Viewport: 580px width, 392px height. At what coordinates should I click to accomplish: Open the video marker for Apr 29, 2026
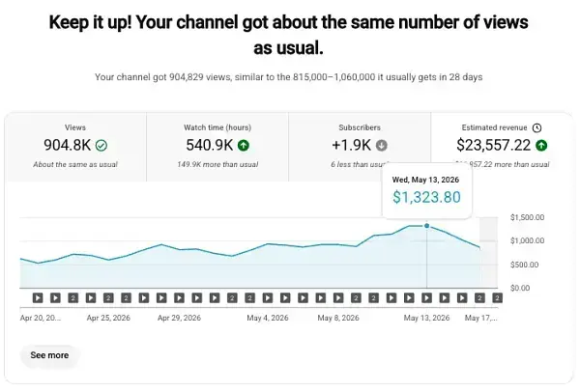(179, 297)
